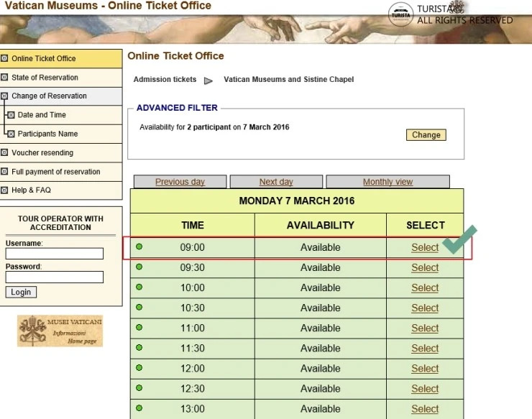This screenshot has width=532, height=419.
Task: Click the green availability dot for 12:30
Action: pyautogui.click(x=139, y=388)
